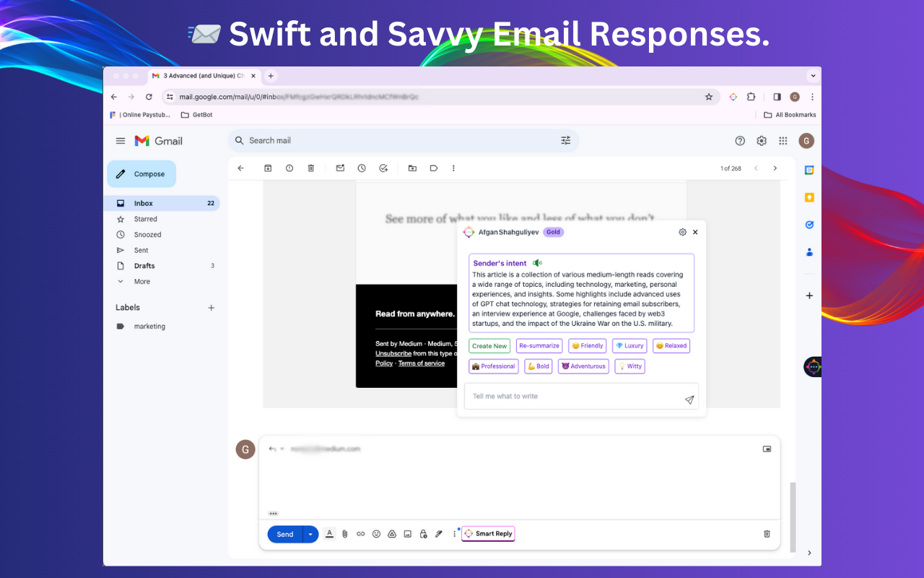Apply a label to the email
Screen dimensions: 924x578
point(434,168)
